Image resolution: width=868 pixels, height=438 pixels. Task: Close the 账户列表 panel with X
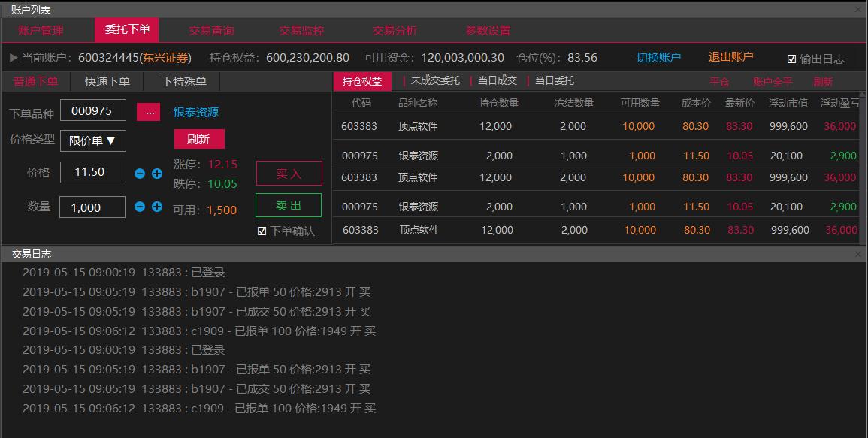coord(858,10)
